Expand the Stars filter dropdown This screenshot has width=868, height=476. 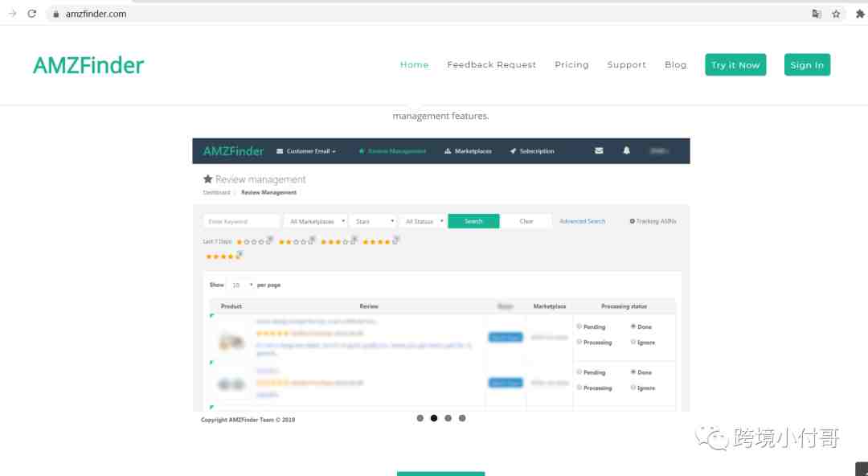[x=374, y=221]
